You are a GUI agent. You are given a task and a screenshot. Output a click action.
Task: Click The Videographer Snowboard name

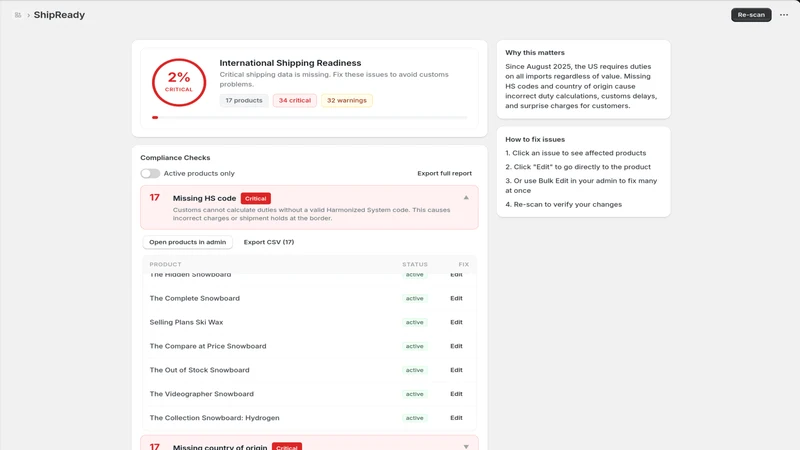[x=202, y=394]
